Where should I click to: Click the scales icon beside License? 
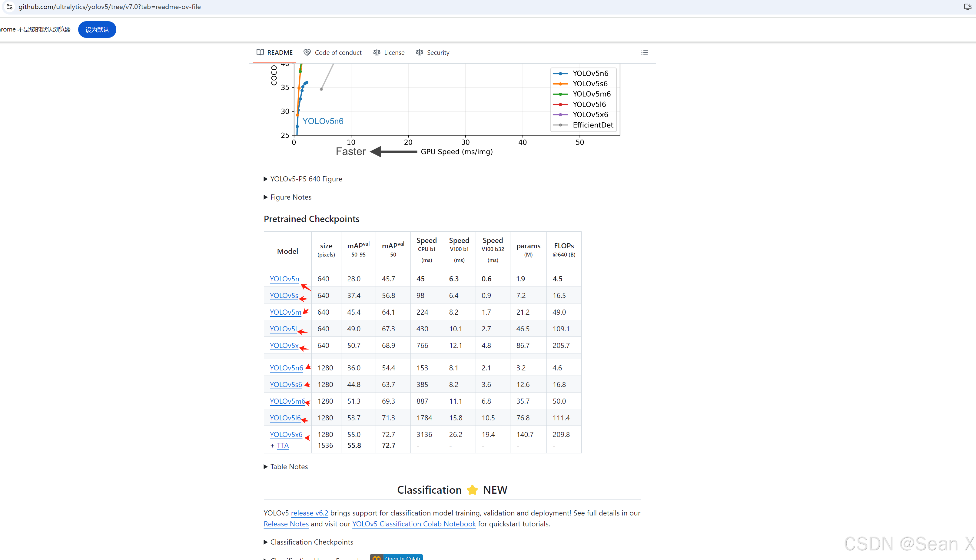click(x=377, y=52)
